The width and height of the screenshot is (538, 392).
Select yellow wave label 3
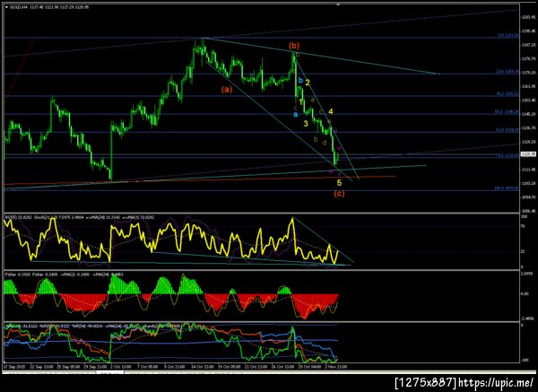[x=306, y=124]
